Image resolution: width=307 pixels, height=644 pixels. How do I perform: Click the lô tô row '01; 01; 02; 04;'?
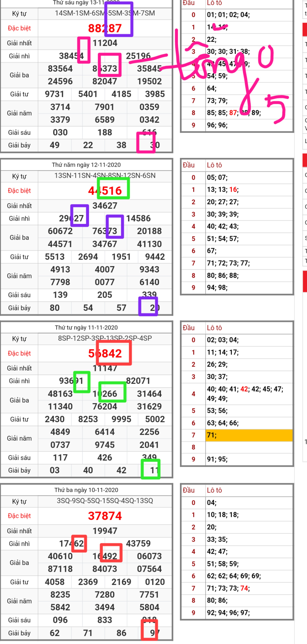coord(249,15)
